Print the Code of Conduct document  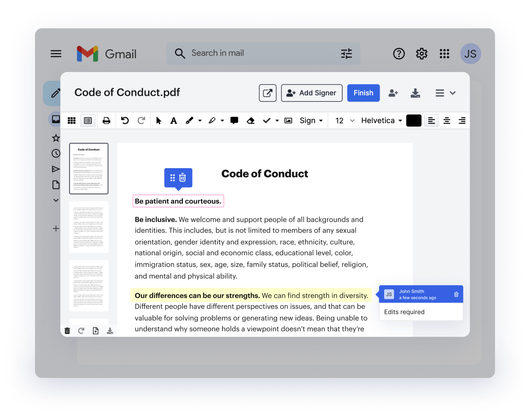coord(106,120)
